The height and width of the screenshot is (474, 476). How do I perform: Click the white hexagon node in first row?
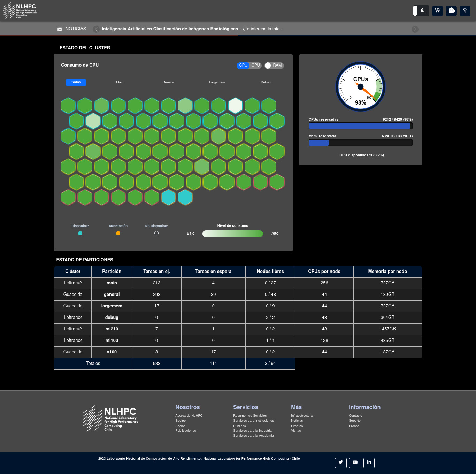(235, 106)
